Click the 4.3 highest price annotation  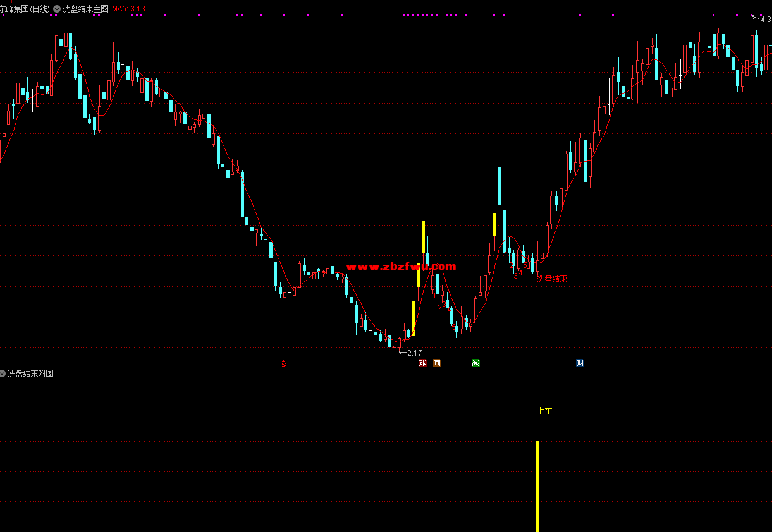point(765,20)
